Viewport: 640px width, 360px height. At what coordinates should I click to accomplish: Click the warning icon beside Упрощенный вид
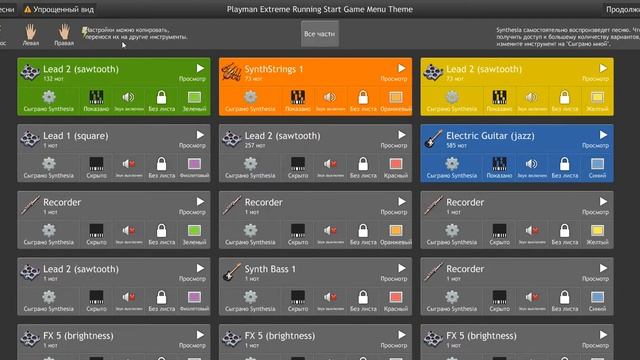[x=27, y=9]
